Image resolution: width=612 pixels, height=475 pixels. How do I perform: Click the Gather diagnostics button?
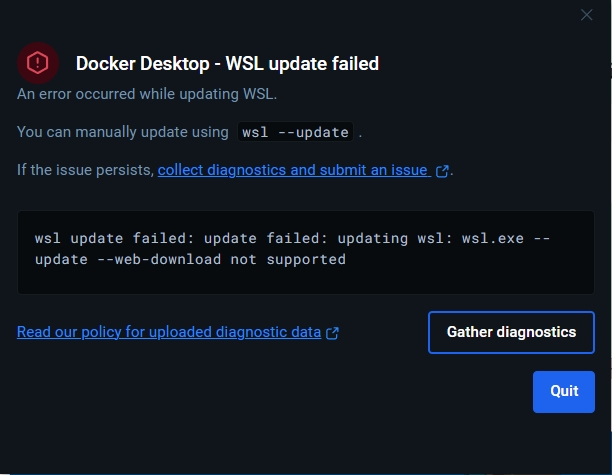click(511, 333)
